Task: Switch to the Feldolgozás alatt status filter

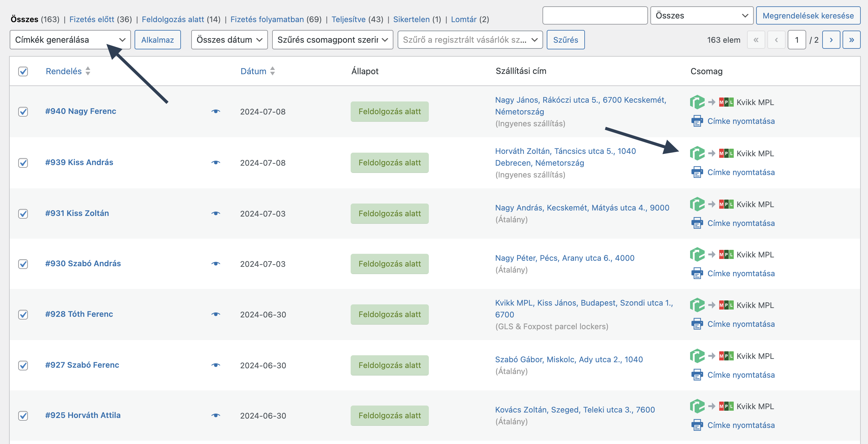Action: pyautogui.click(x=172, y=19)
